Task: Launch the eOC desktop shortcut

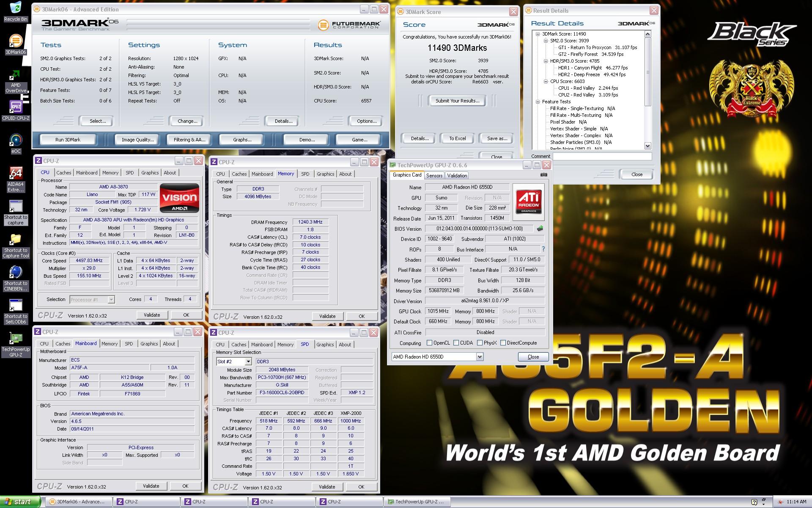Action: tap(16, 144)
